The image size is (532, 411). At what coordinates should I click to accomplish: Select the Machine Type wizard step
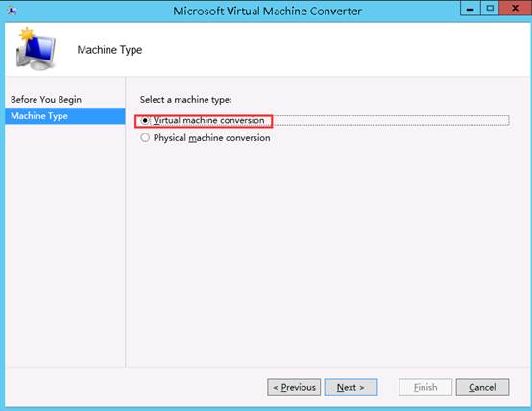coord(65,116)
